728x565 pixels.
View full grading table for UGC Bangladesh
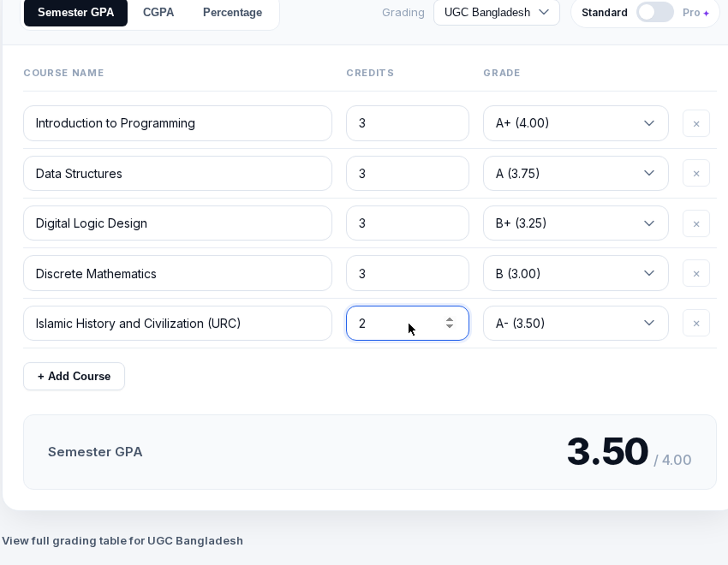coord(122,540)
